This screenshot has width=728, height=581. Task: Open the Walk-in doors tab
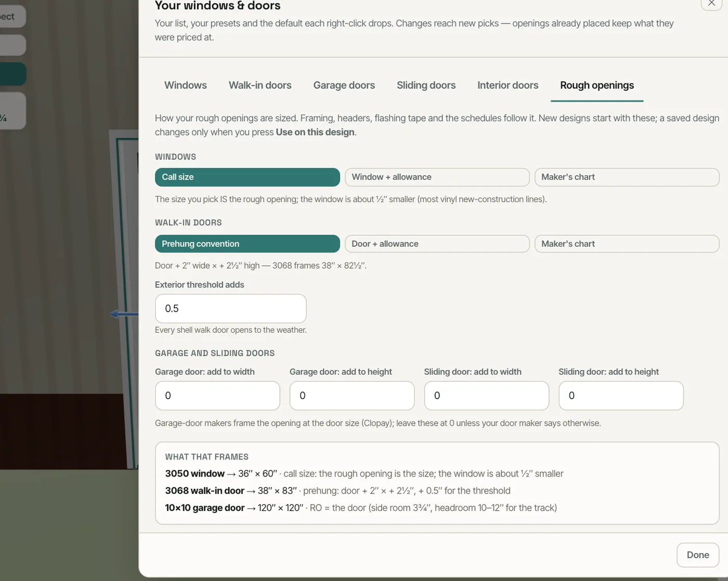coord(260,85)
